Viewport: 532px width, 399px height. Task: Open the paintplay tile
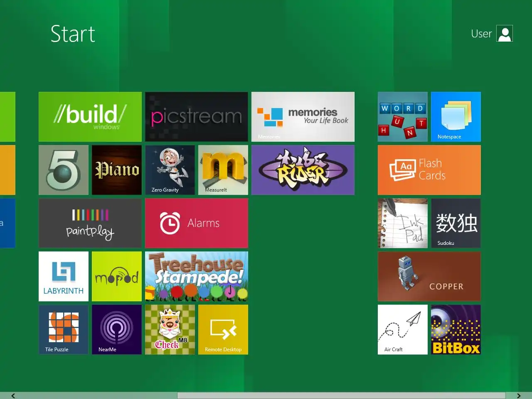click(x=90, y=223)
